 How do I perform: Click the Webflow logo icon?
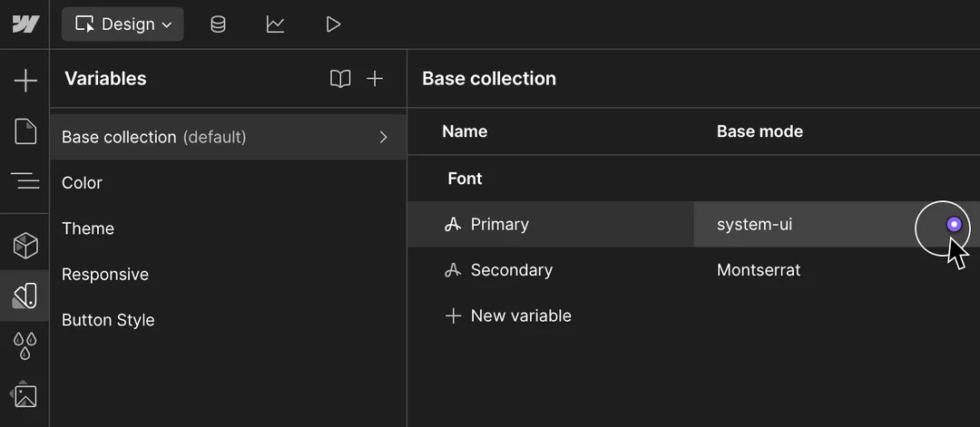pos(25,24)
